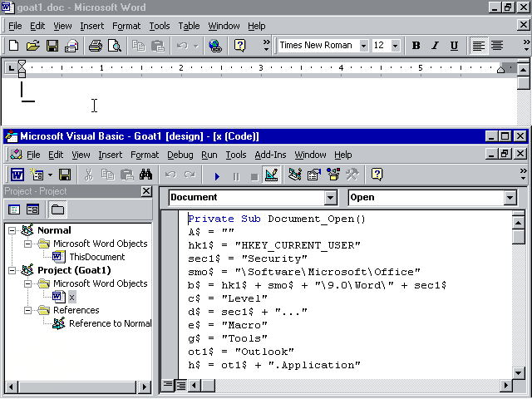The height and width of the screenshot is (399, 532).
Task: Open Word Table menu
Action: 189,26
